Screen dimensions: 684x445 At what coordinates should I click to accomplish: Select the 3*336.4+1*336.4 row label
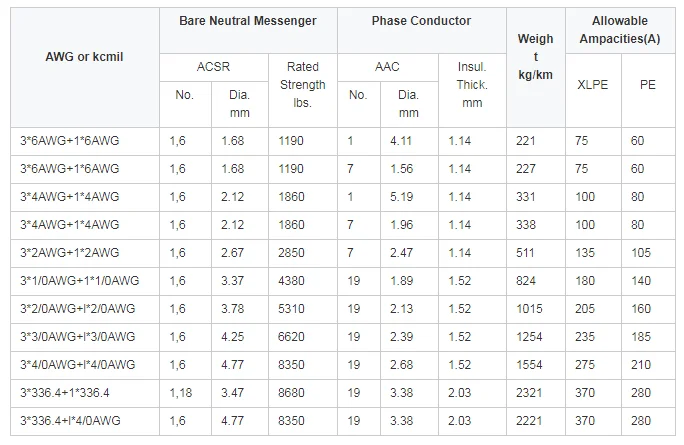tap(65, 393)
